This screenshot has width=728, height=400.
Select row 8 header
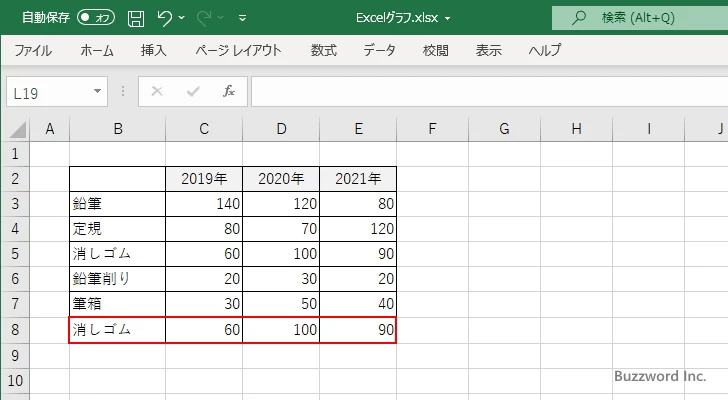[15, 329]
